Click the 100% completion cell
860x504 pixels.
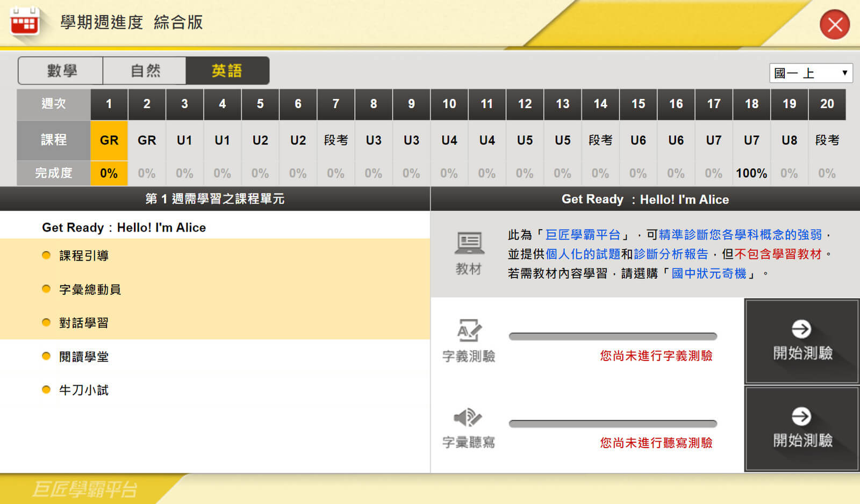click(x=751, y=173)
